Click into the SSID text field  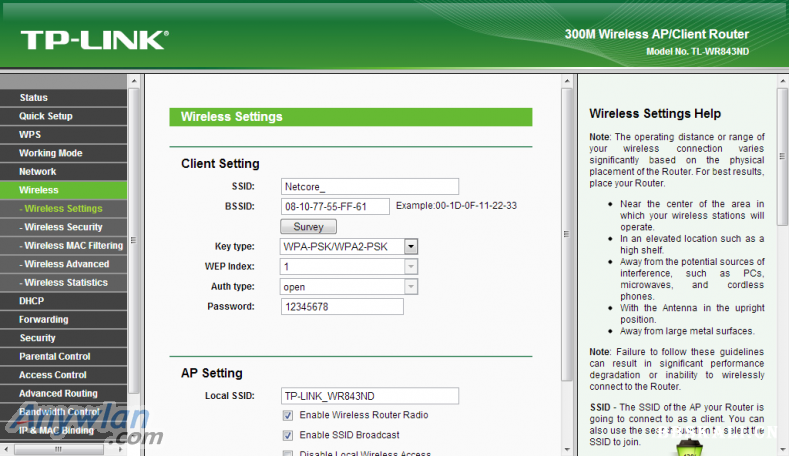click(370, 186)
